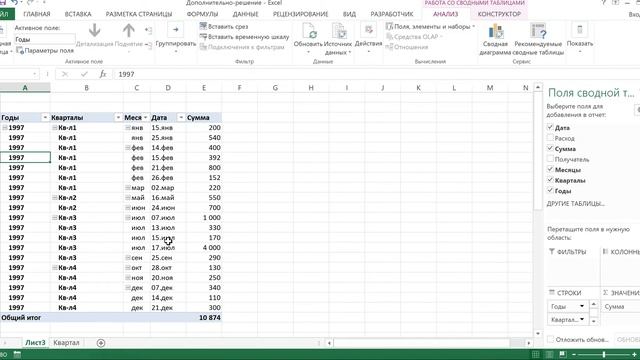Viewport: 640px width, 360px height.
Task: Open Квартал field dropdown in СТРОКИ area
Action: 582,319
